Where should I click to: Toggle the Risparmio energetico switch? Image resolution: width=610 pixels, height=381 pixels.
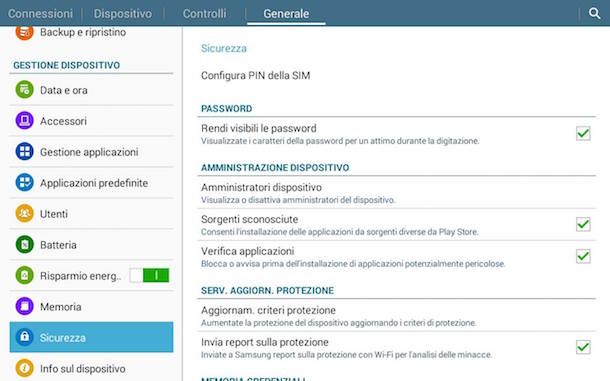tap(149, 276)
